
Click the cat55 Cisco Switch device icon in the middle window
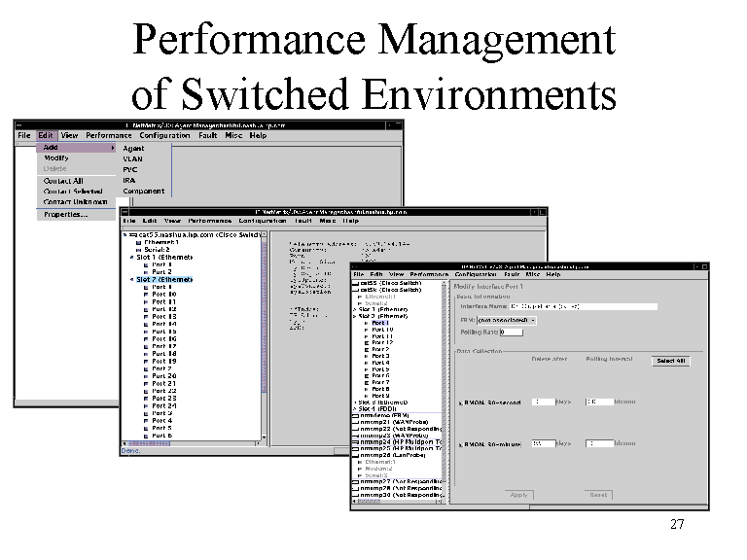pos(131,235)
